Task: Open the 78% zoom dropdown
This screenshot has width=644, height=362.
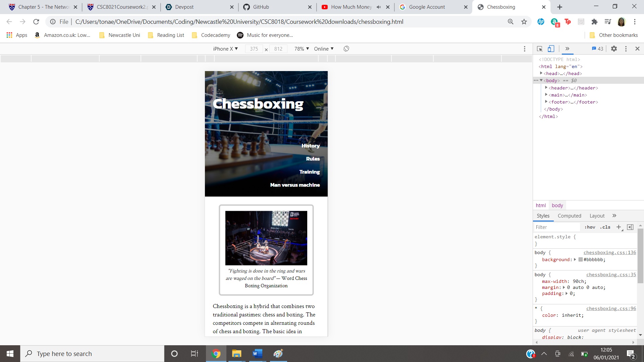Action: pos(302,49)
